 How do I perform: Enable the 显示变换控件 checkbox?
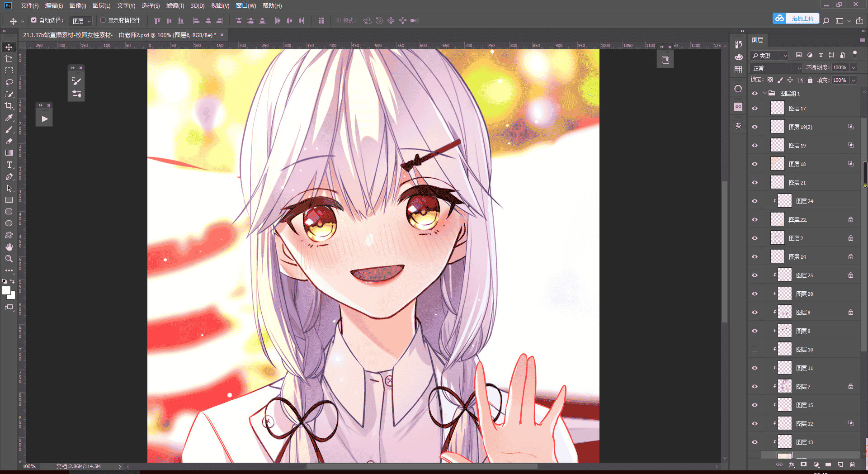pyautogui.click(x=103, y=20)
